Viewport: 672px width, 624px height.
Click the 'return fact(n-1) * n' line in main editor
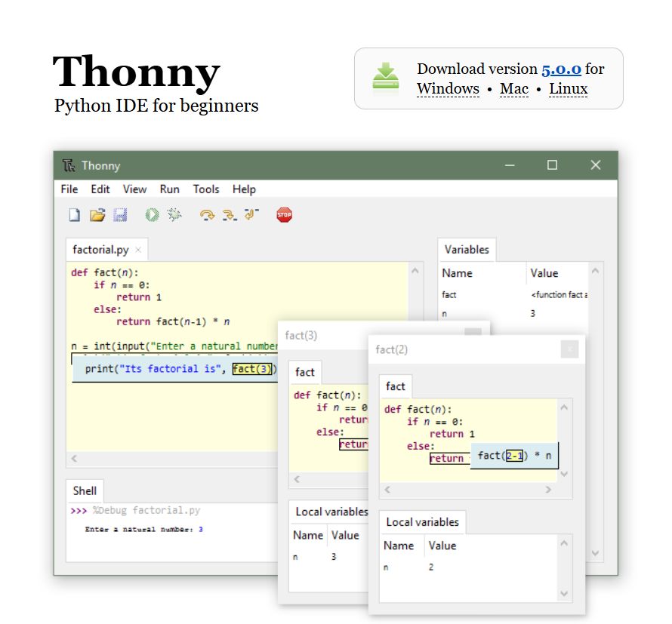[x=173, y=321]
